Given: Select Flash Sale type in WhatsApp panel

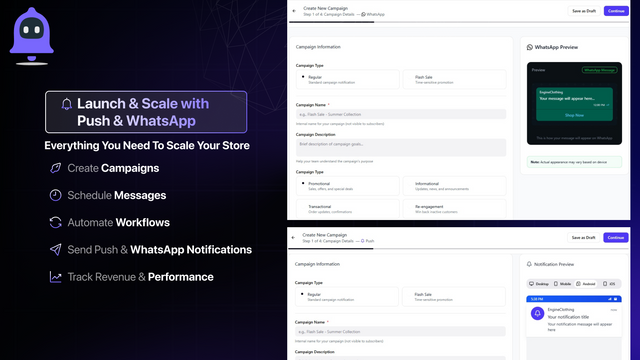Looking at the screenshot, I should tap(455, 79).
